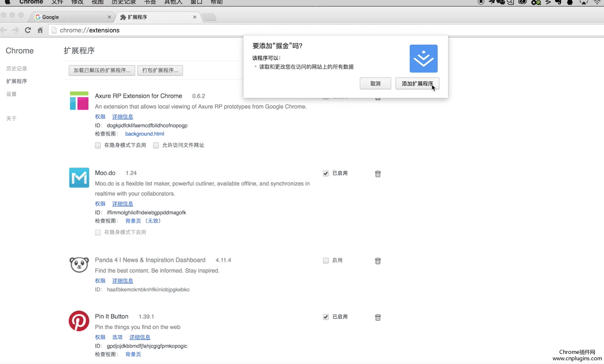Click the paper plane menu bar icon

(491, 2)
